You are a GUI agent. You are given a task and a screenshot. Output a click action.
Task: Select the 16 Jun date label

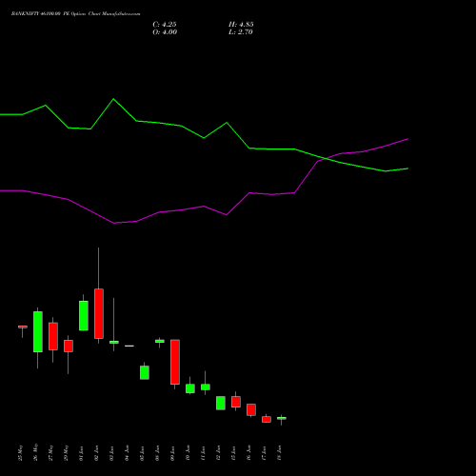(249, 453)
